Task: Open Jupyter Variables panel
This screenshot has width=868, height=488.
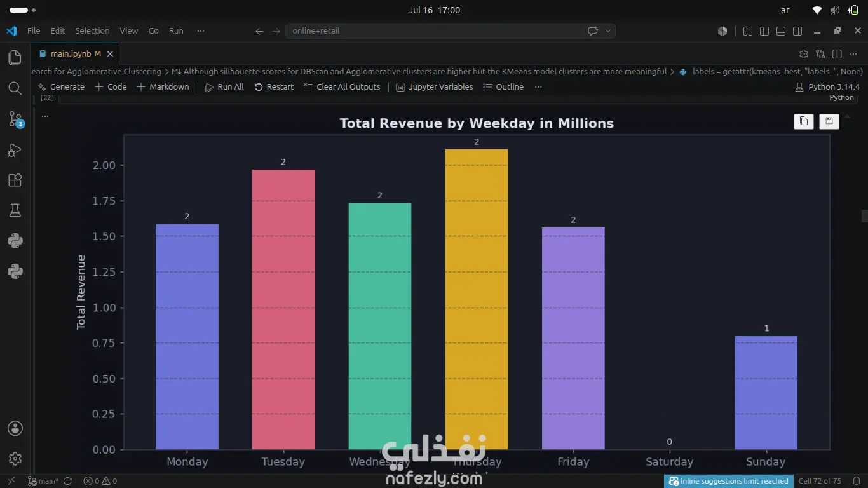Action: click(x=435, y=86)
